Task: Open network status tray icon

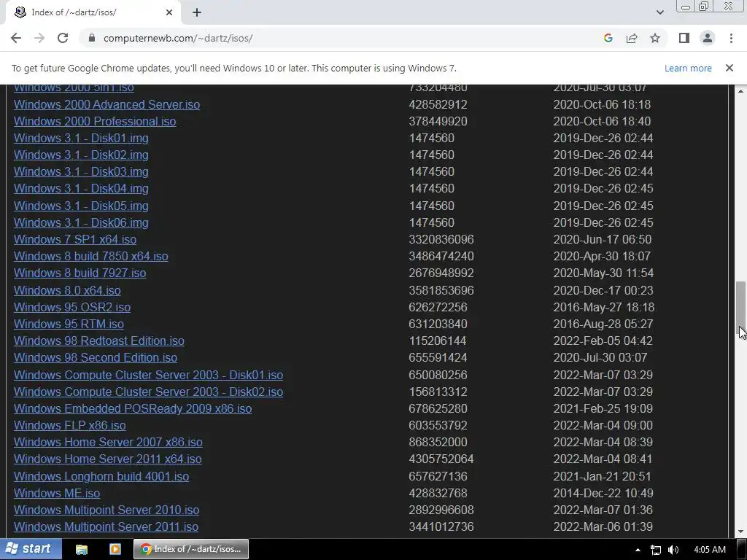Action: [x=656, y=550]
